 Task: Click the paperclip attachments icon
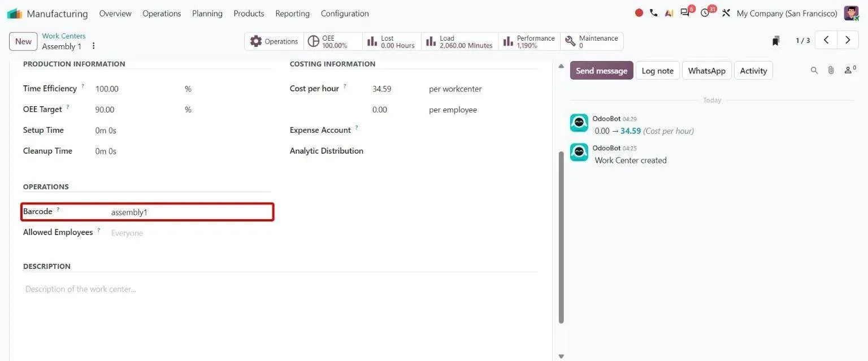tap(831, 71)
